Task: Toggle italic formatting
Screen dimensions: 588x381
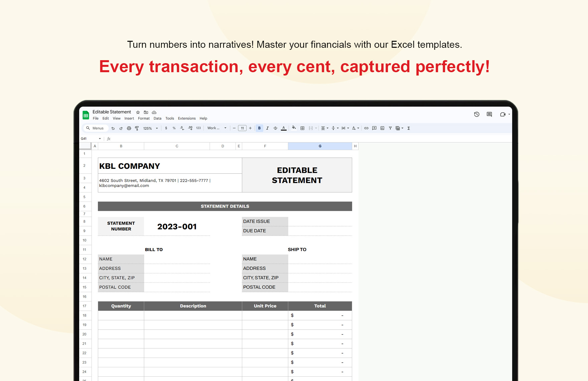Action: point(267,128)
